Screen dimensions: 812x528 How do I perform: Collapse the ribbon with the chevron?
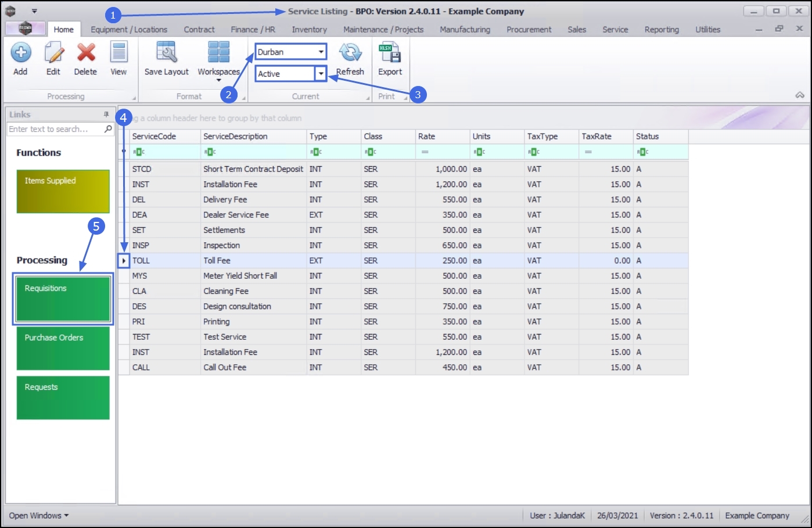(800, 95)
